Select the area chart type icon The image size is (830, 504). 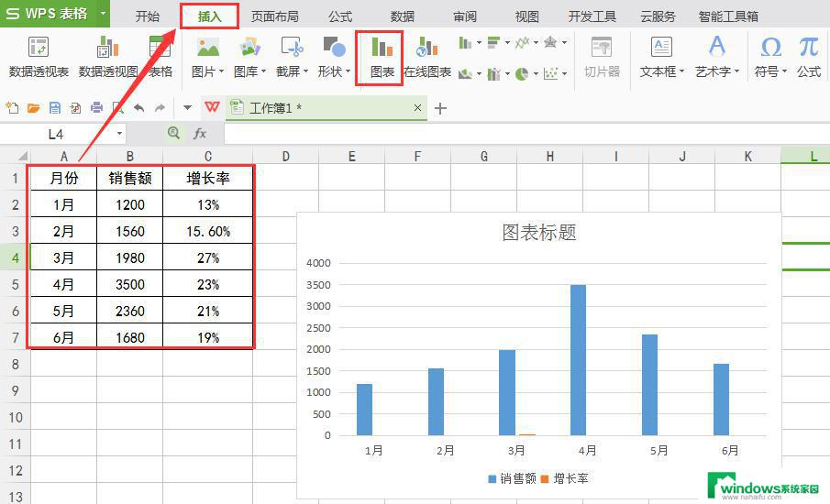point(465,73)
